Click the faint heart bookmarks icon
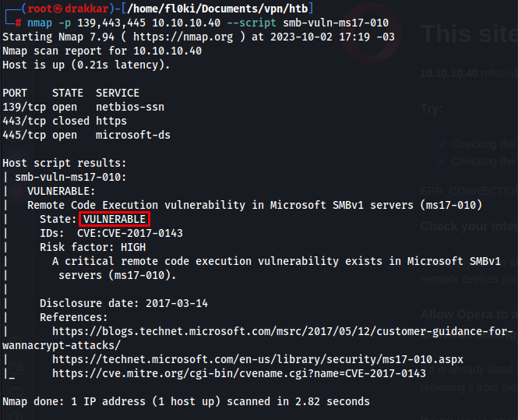 coord(16,393)
